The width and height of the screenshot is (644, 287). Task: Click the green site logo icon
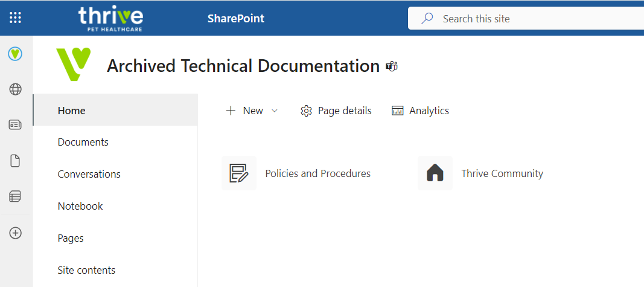(73, 64)
